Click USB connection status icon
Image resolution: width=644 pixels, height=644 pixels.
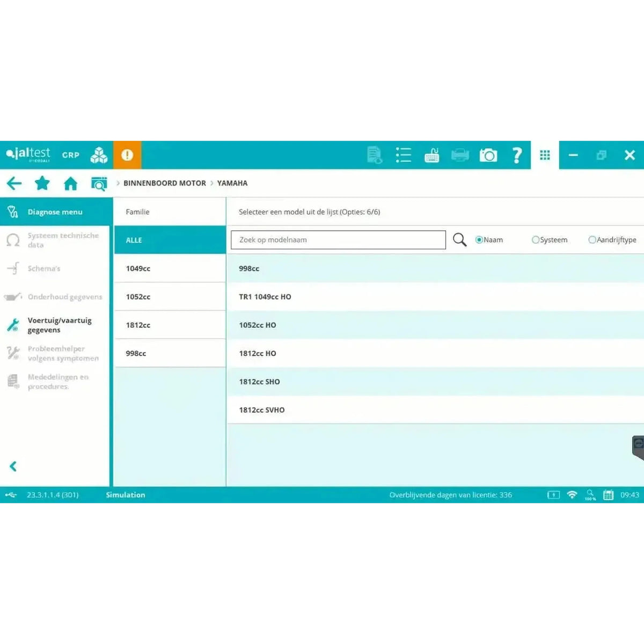[11, 495]
